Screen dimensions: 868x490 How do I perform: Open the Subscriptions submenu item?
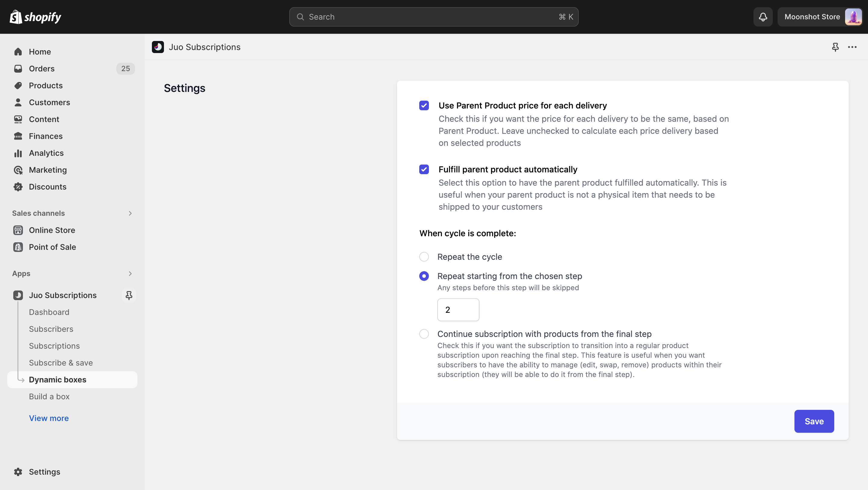(x=54, y=346)
